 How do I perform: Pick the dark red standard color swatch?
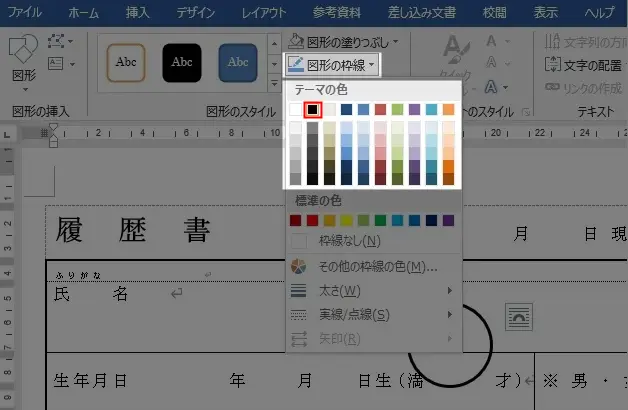tap(295, 220)
